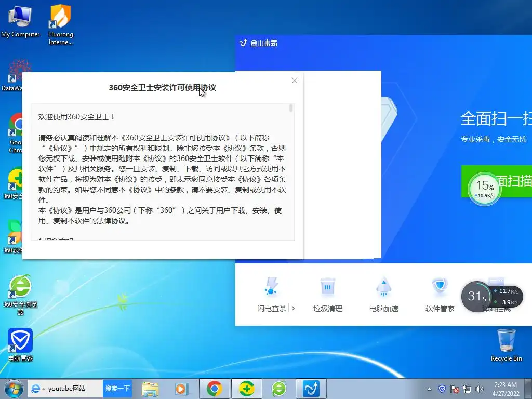532x399 pixels.
Task: Click the 金山毒霸 logo in the title bar
Action: coord(258,43)
